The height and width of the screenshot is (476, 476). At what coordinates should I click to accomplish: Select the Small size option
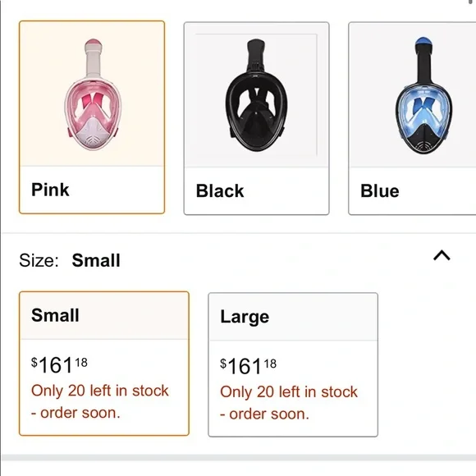[104, 364]
